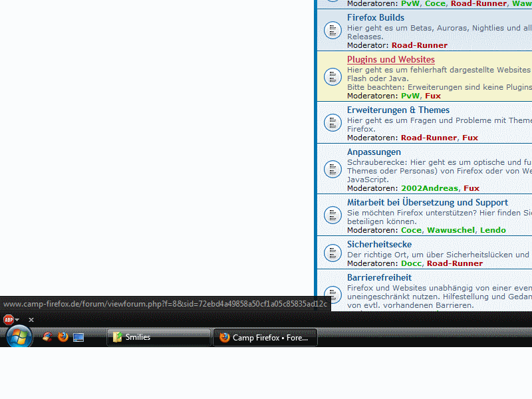Open moderator Fux under Plugins und Websites

point(433,96)
